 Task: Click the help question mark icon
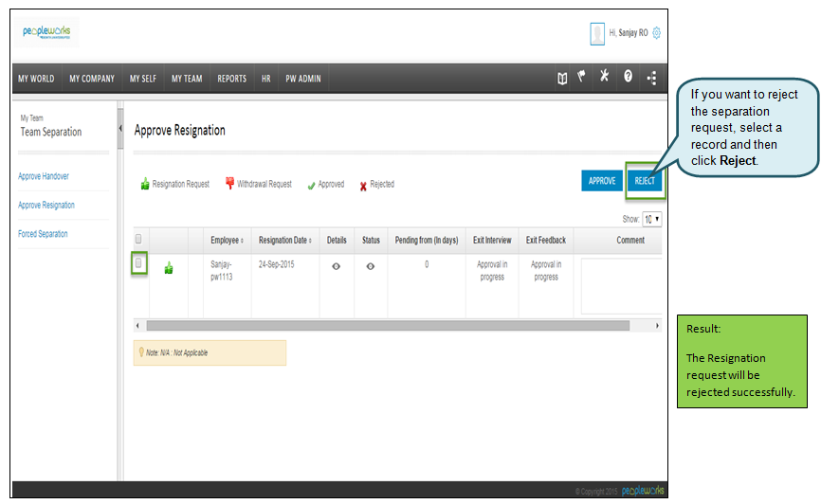(x=628, y=78)
